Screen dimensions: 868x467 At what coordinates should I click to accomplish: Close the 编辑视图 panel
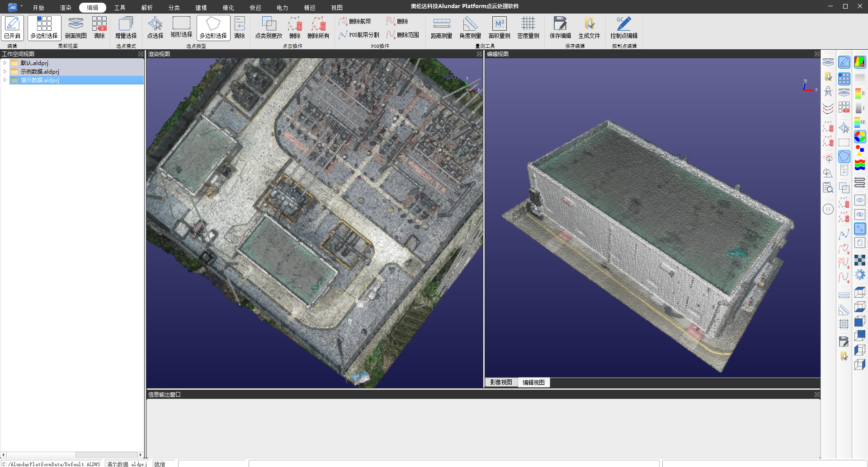(x=817, y=54)
